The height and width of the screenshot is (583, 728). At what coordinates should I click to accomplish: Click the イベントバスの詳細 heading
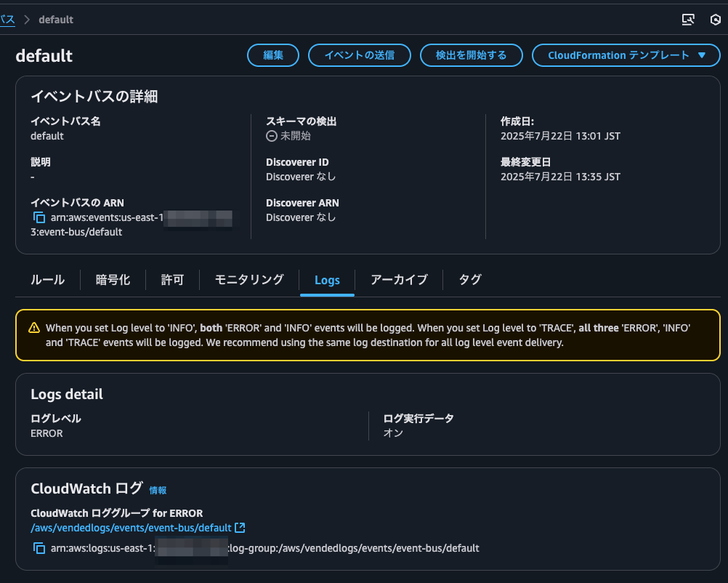[x=94, y=96]
